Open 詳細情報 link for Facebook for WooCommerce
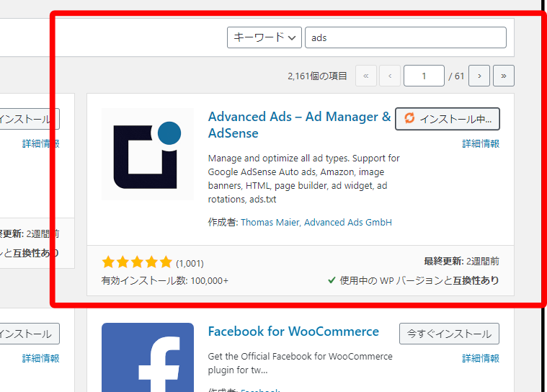 click(x=481, y=358)
